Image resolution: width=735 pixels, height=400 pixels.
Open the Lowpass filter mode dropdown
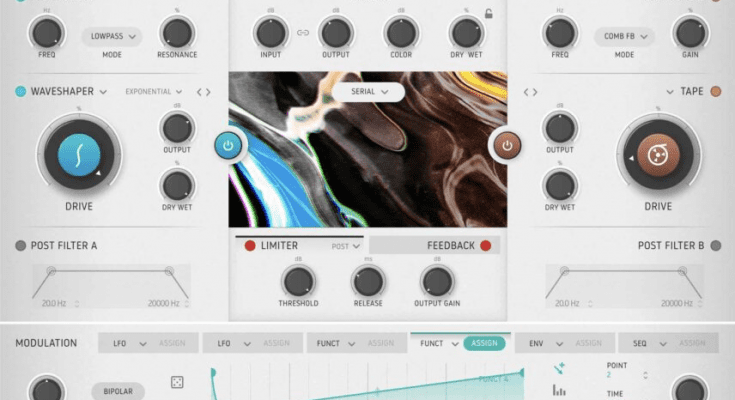112,36
